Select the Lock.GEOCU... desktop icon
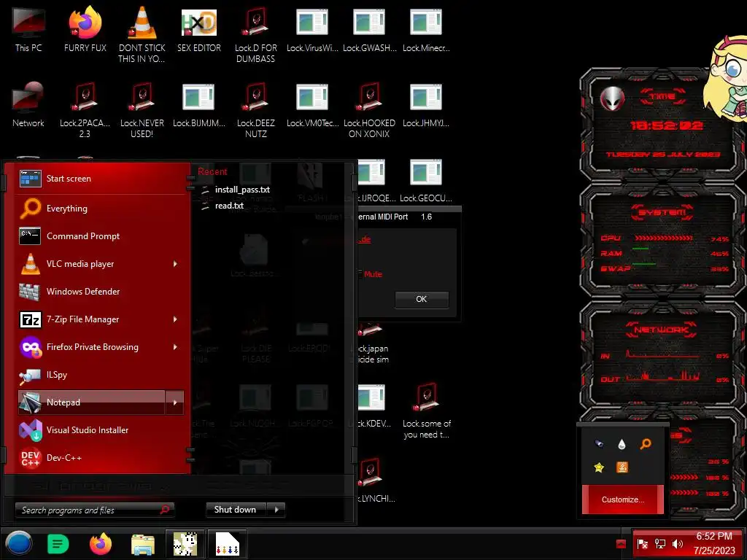This screenshot has height=560, width=747. [426, 180]
